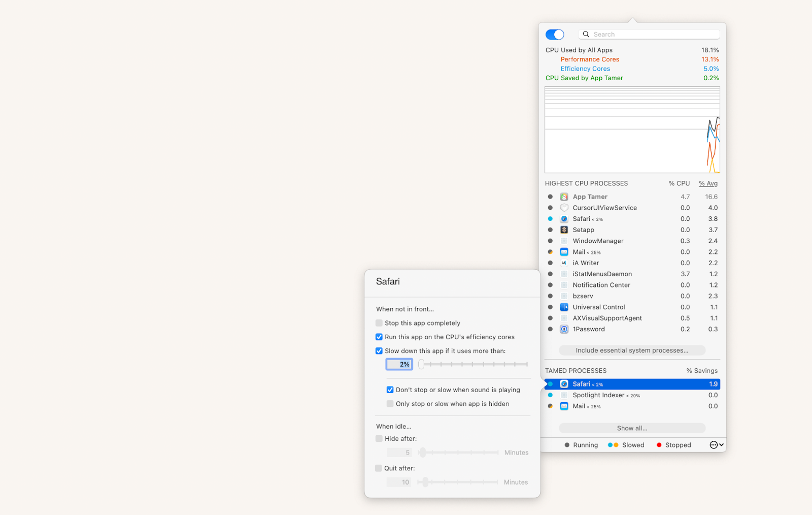The height and width of the screenshot is (515, 812).
Task: Check Stop this app completely
Action: [x=379, y=323]
